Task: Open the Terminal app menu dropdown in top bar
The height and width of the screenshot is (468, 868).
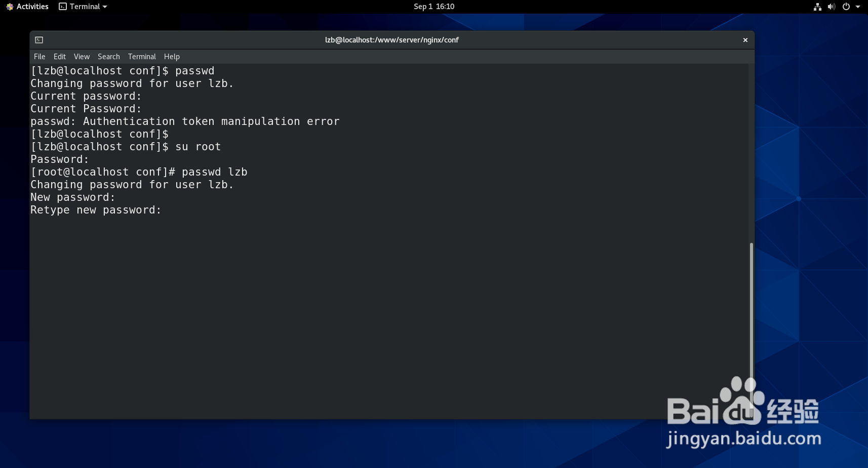Action: [83, 7]
